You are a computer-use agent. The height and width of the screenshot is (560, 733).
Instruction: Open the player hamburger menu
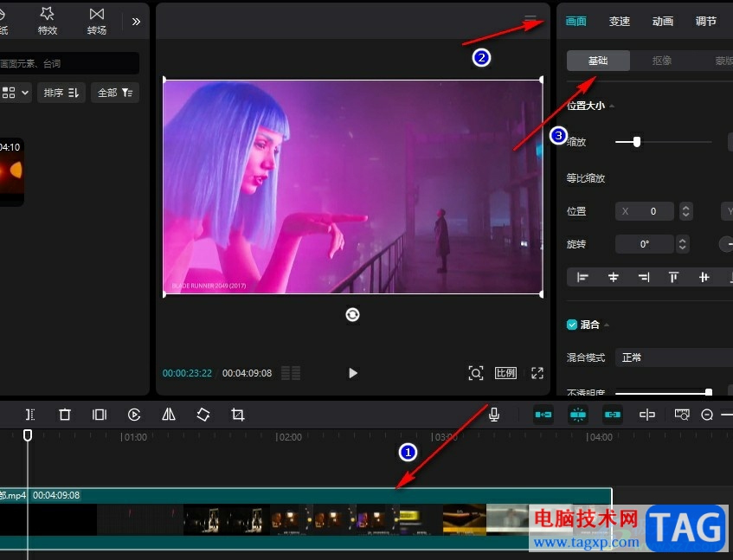[530, 20]
